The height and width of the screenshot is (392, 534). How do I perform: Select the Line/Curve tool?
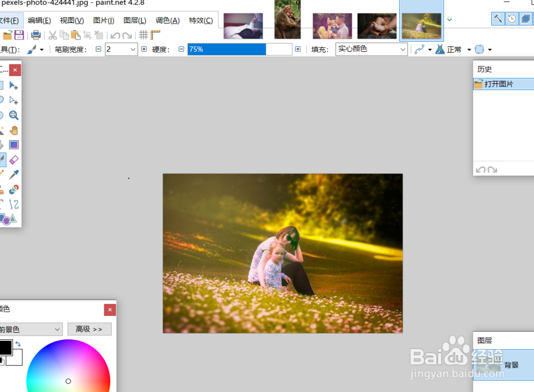pyautogui.click(x=14, y=204)
